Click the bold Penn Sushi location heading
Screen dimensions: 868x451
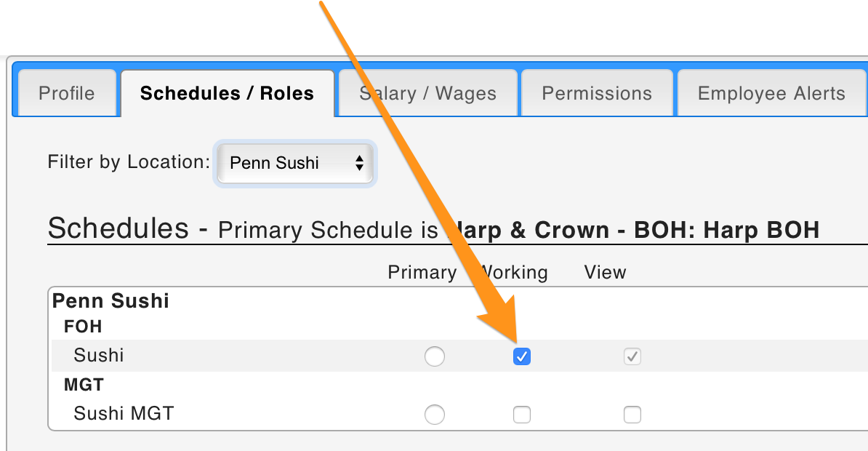111,301
